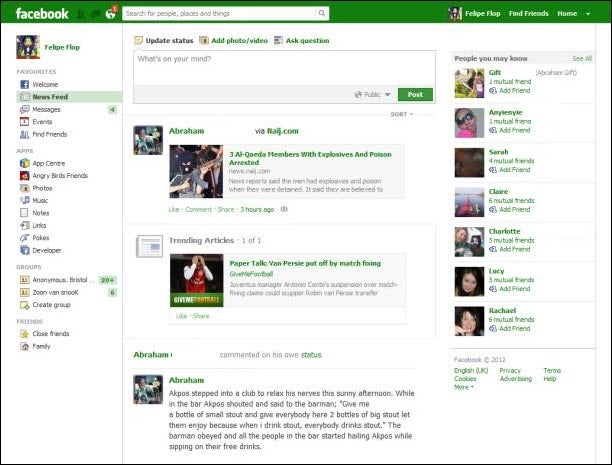Click the Welcome icon in Favourites
The image size is (612, 465).
coord(25,84)
